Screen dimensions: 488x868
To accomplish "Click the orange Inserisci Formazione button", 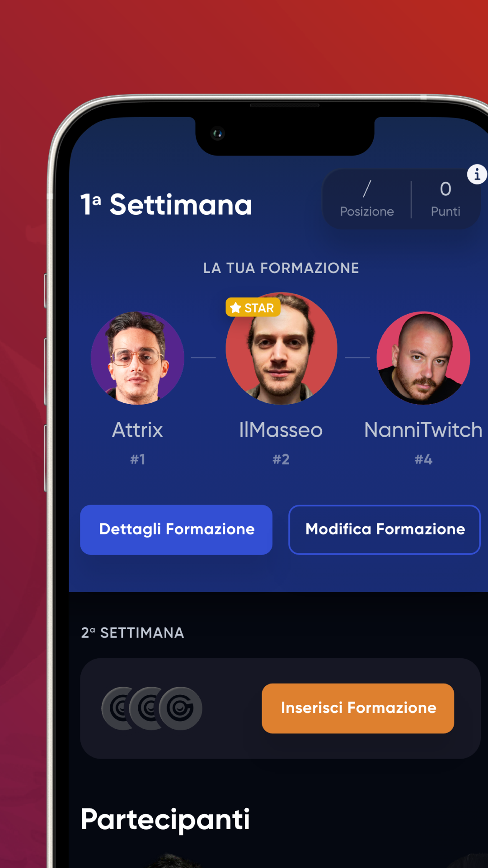I will tap(358, 708).
